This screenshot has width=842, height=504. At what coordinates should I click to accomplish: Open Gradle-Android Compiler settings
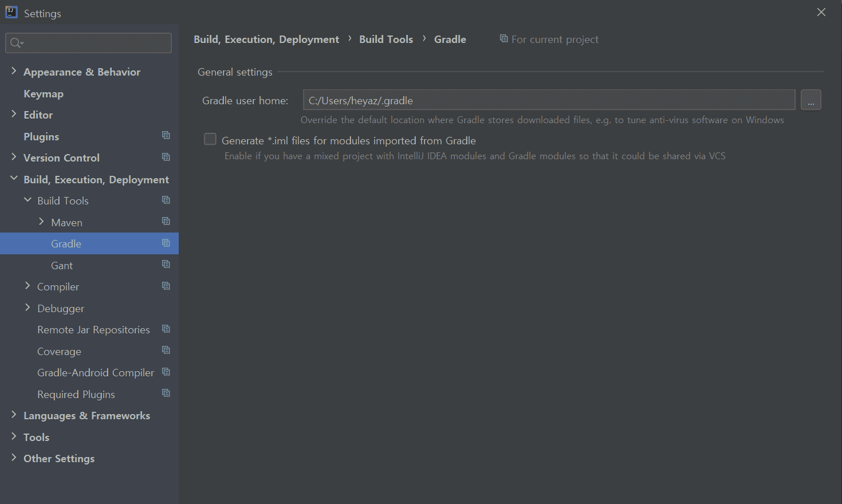(96, 373)
